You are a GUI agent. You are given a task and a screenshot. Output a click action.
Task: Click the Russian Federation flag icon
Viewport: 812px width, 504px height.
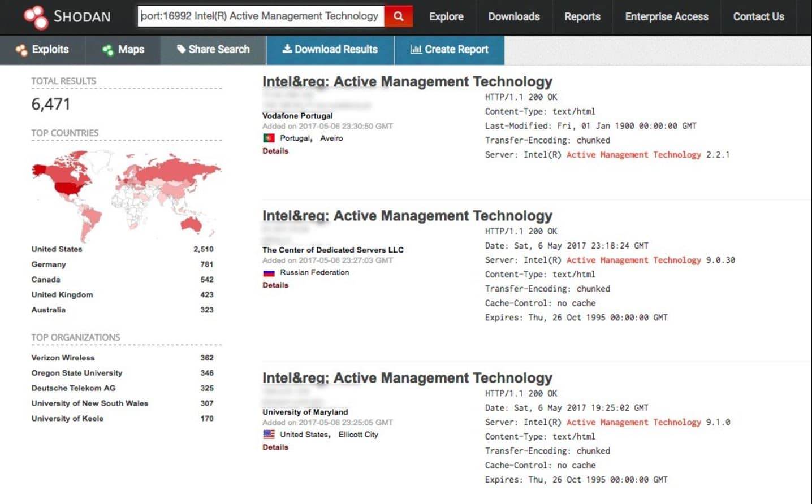[269, 272]
